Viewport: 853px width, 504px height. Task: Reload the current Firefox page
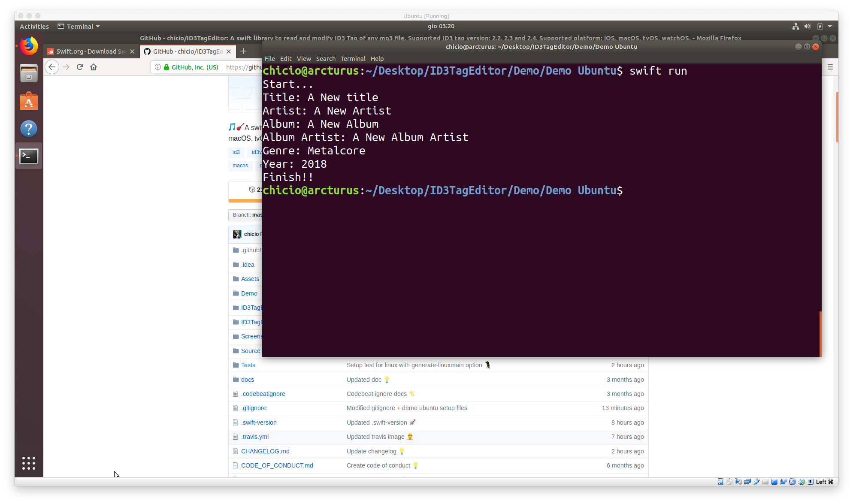point(80,67)
